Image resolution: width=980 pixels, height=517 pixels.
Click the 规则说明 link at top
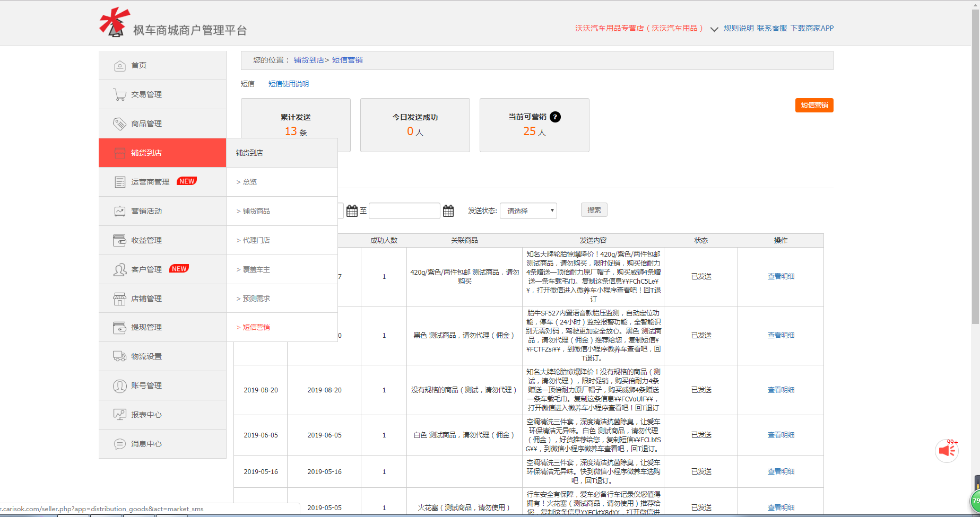click(738, 28)
